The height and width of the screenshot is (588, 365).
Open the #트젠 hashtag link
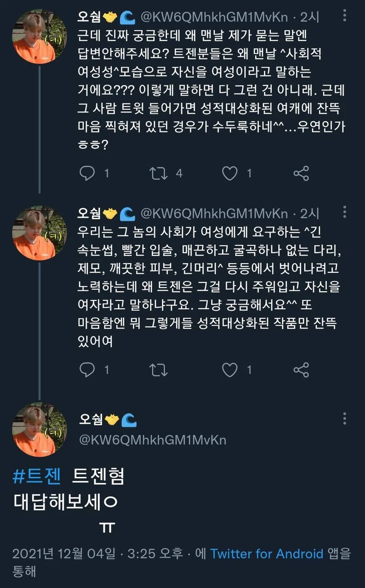tap(37, 476)
